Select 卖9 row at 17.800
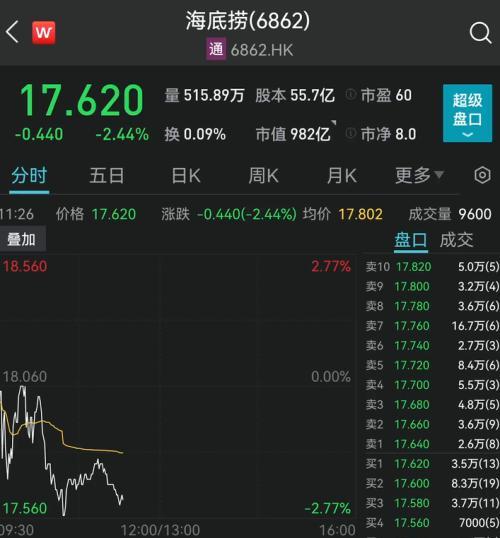 pos(432,286)
